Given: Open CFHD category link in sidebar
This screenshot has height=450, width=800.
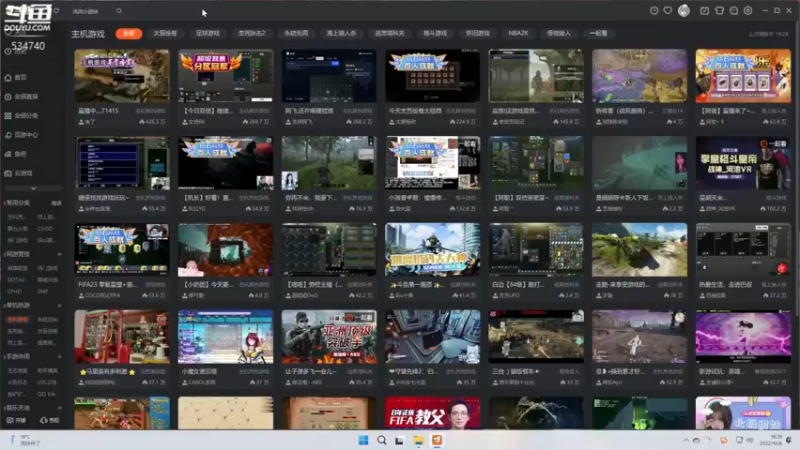Looking at the screenshot, I should 14,291.
